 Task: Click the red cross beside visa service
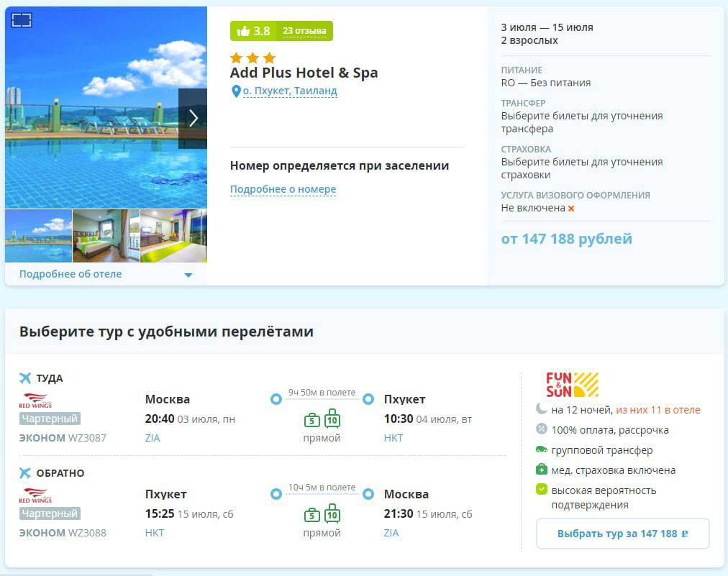[x=571, y=209]
